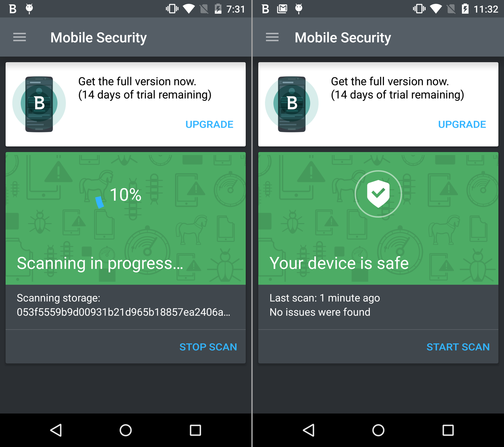Open hamburger menu on right phone screen
Screen dimensions: 504x447
coord(272,37)
